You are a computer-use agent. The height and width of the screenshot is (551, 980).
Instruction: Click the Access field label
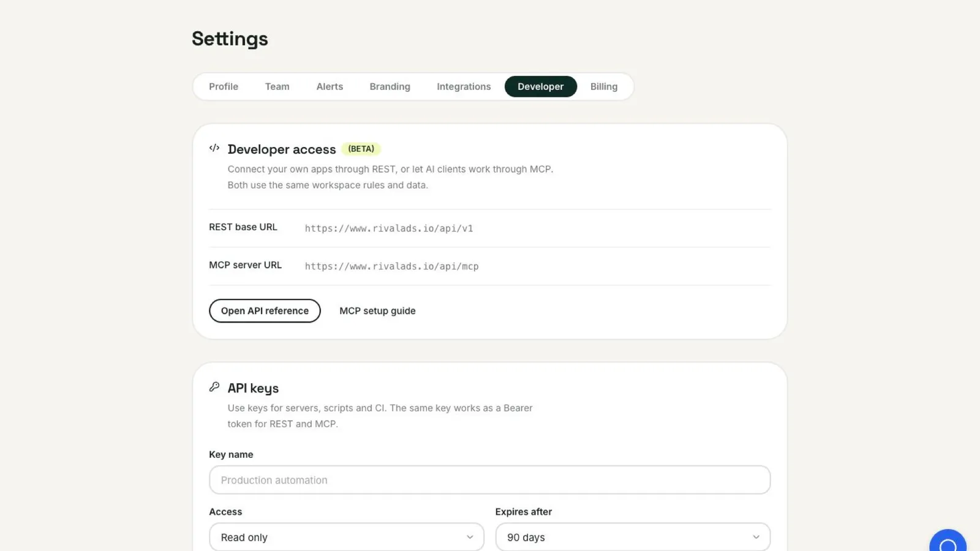point(225,512)
